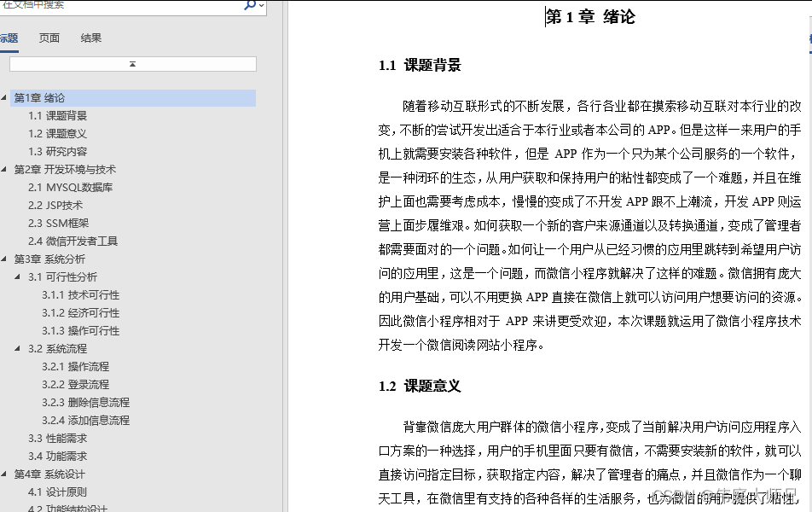This screenshot has height=512, width=812.
Task: Collapse the 第2章 开发环境与技术 heading
Action: (4, 169)
